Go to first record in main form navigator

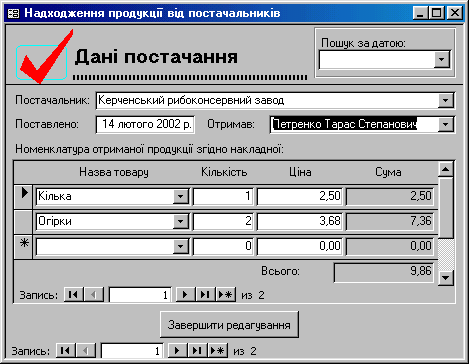point(65,351)
